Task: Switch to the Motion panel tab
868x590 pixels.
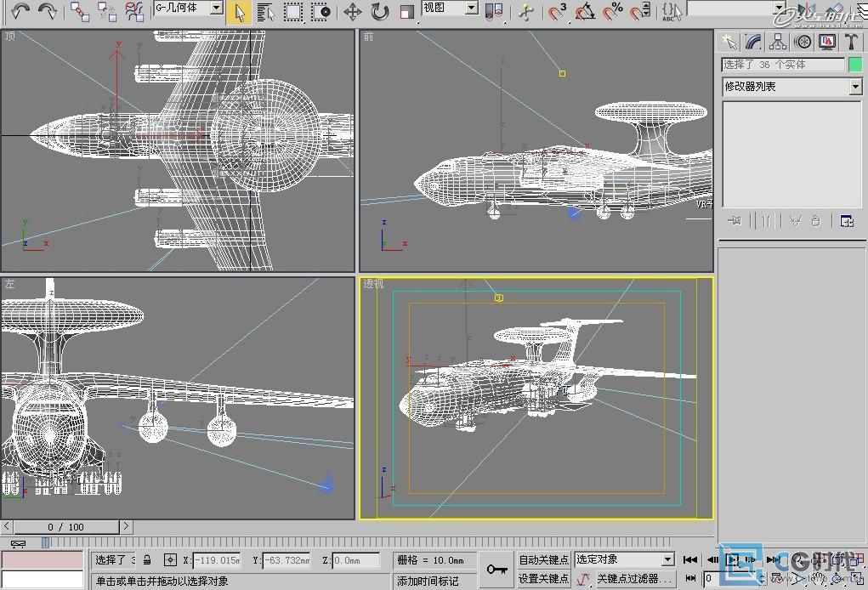Action: click(803, 42)
